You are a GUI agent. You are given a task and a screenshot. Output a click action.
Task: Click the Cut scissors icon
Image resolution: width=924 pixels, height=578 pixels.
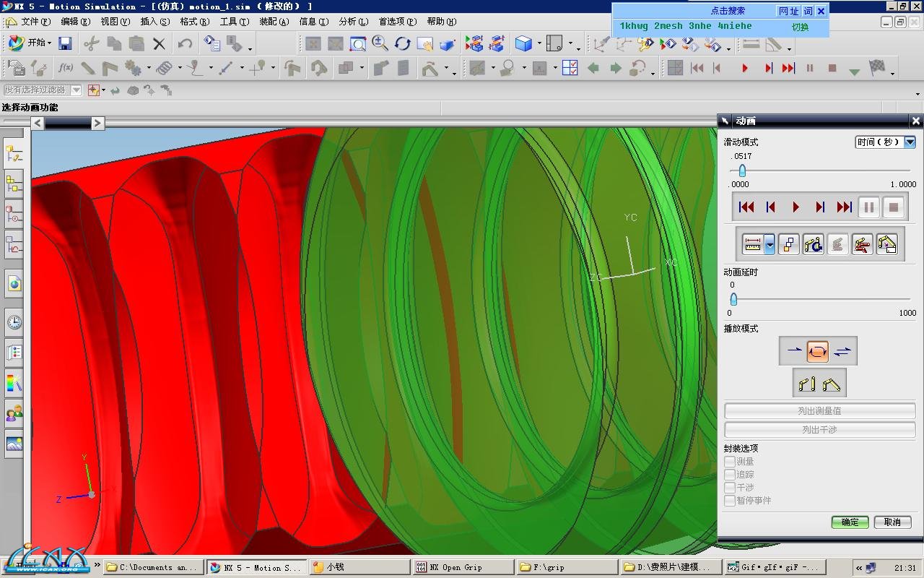[x=91, y=43]
